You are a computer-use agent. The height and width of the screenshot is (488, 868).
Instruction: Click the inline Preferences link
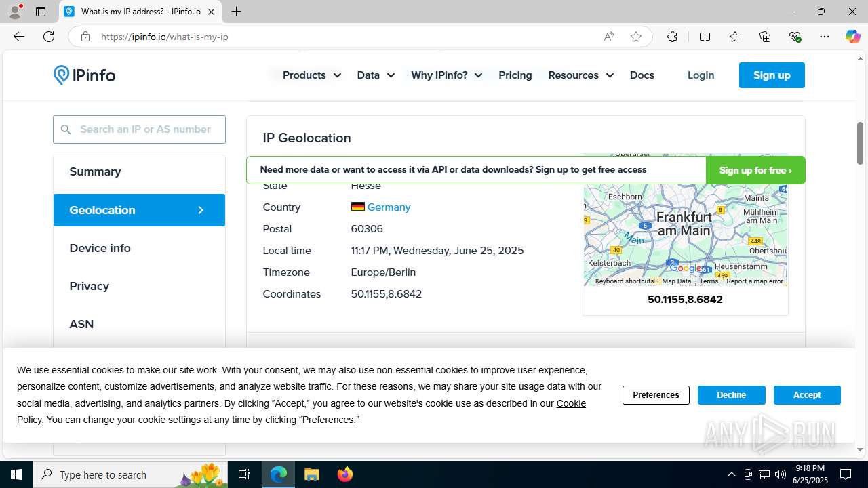328,420
